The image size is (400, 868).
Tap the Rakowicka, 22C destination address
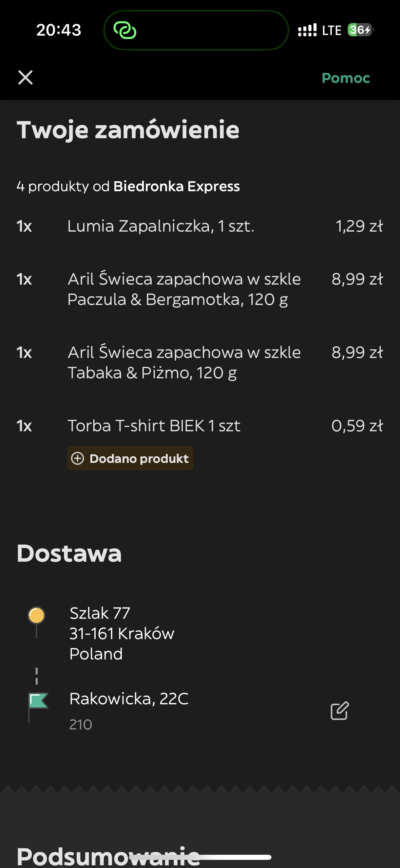click(x=129, y=699)
